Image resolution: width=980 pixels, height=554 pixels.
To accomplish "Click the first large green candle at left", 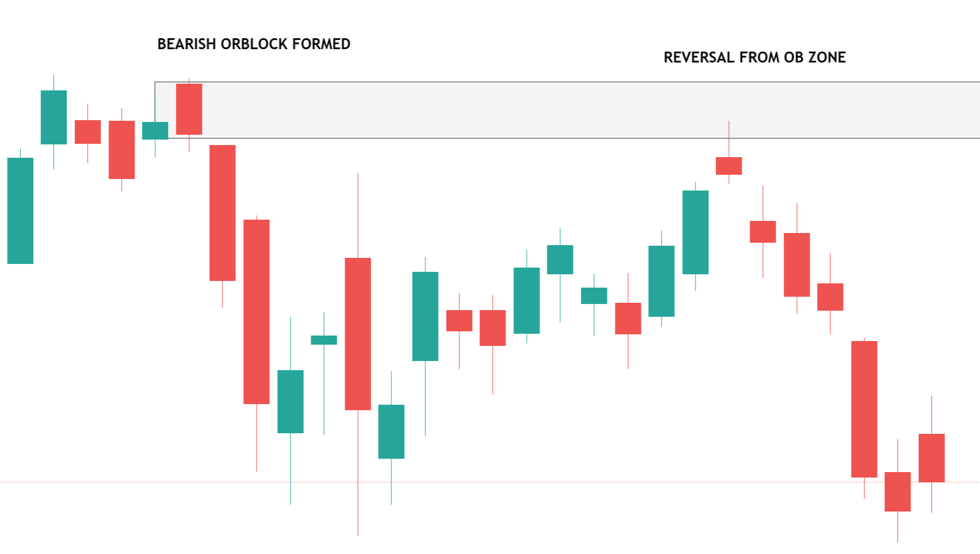I will [20, 211].
